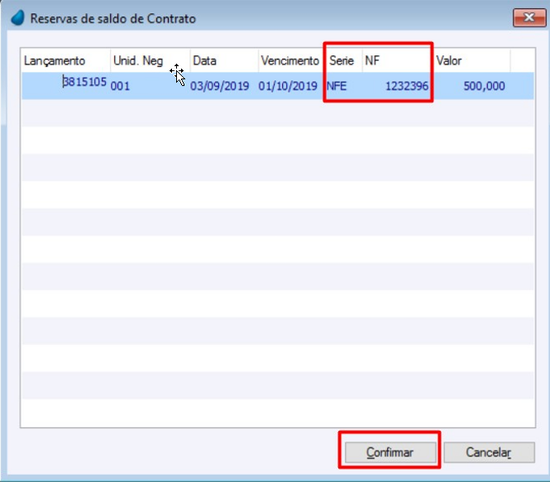This screenshot has height=482, width=550.
Task: Click the Cancelar button
Action: [x=489, y=452]
